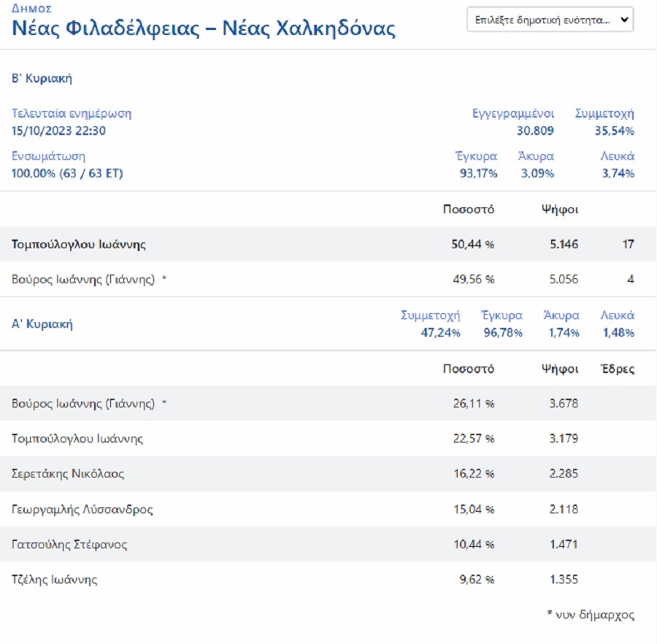The width and height of the screenshot is (657, 644).
Task: Click the Έδρες column header
Action: 617,369
